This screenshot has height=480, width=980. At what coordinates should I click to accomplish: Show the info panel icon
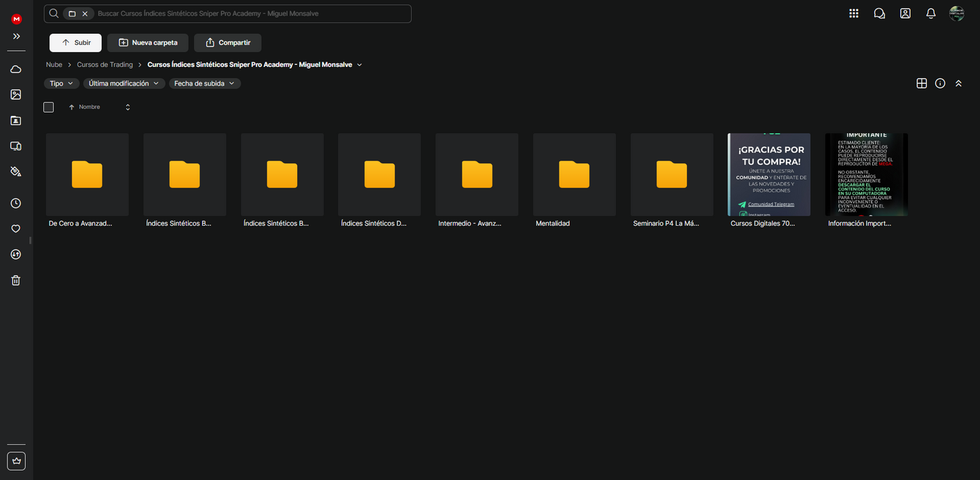pos(940,83)
